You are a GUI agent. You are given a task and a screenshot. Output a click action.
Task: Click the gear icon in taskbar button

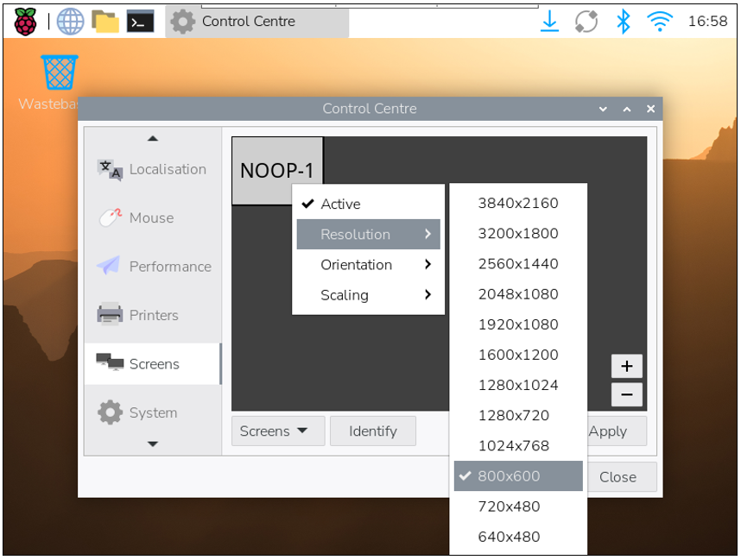pos(183,22)
